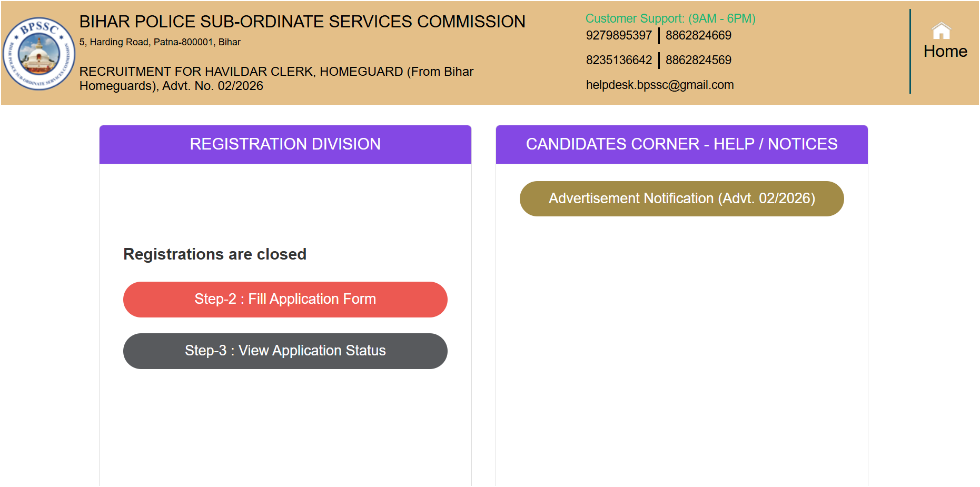Click phone number 8235136642
Screen dimensions: 980x487
[x=619, y=60]
